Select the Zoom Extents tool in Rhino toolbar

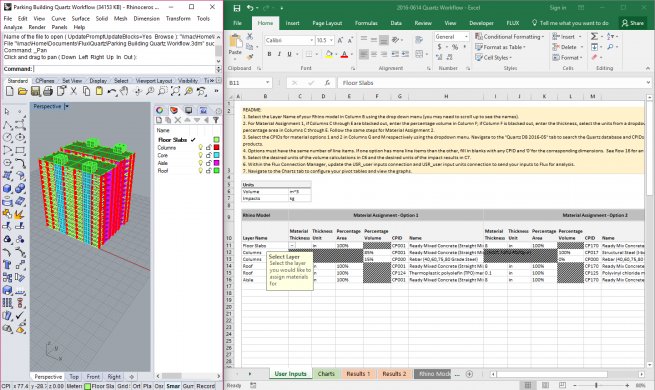[x=176, y=91]
